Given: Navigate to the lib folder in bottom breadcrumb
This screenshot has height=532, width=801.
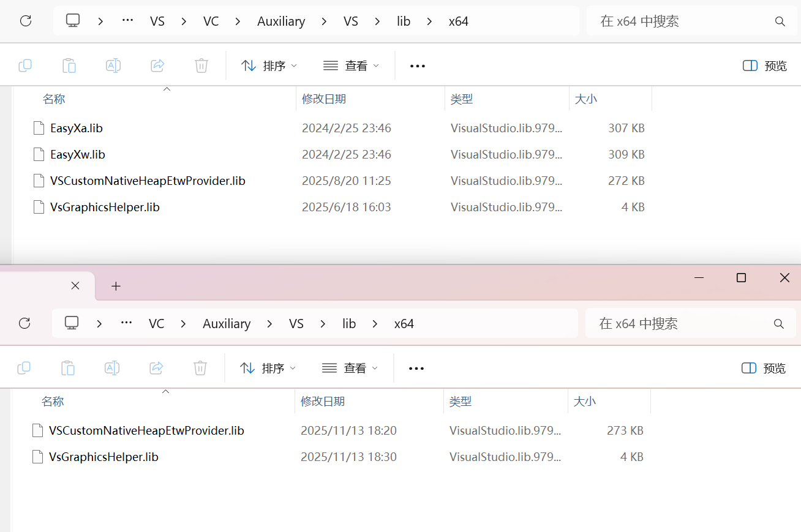Looking at the screenshot, I should tap(349, 323).
